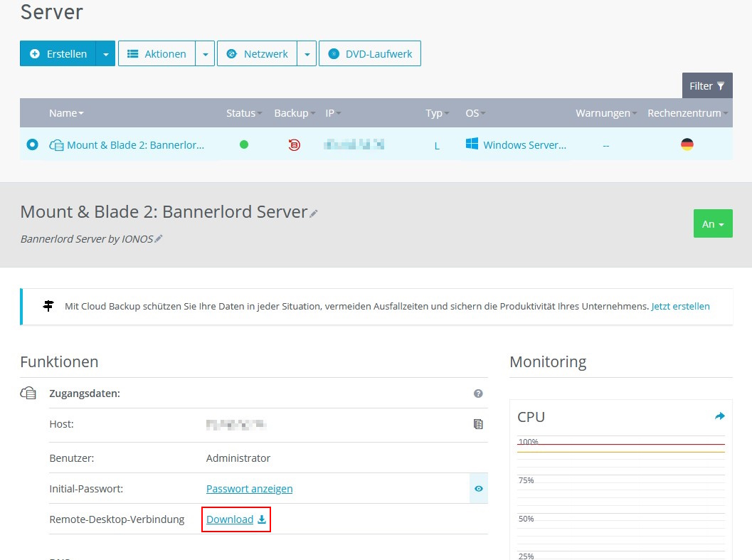Click the DVD disc icon
Image resolution: width=752 pixels, height=560 pixels.
click(x=334, y=54)
